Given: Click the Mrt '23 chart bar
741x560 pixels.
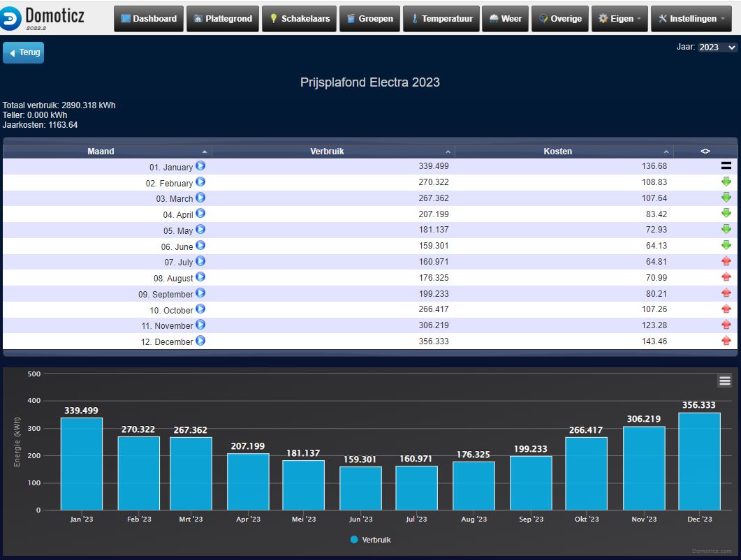Looking at the screenshot, I should click(x=191, y=473).
